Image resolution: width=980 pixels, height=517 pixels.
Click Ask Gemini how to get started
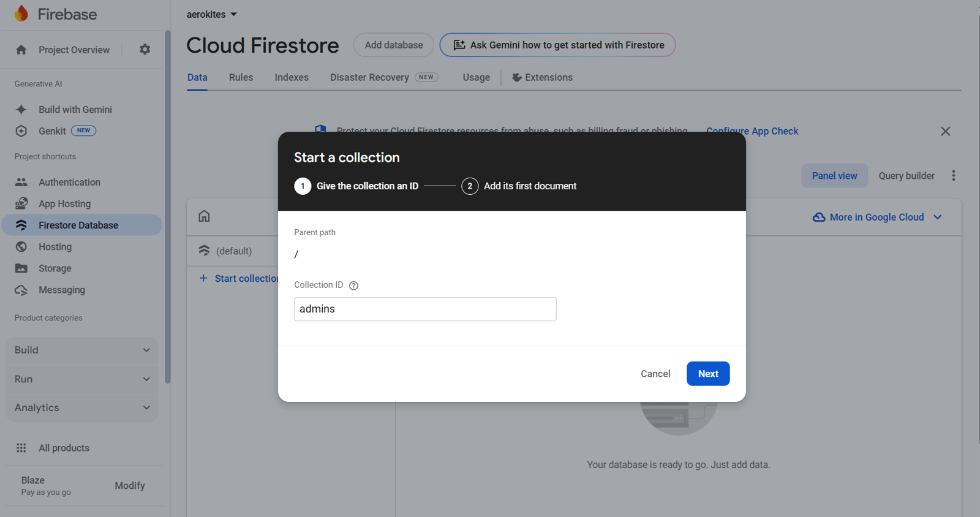click(x=557, y=45)
